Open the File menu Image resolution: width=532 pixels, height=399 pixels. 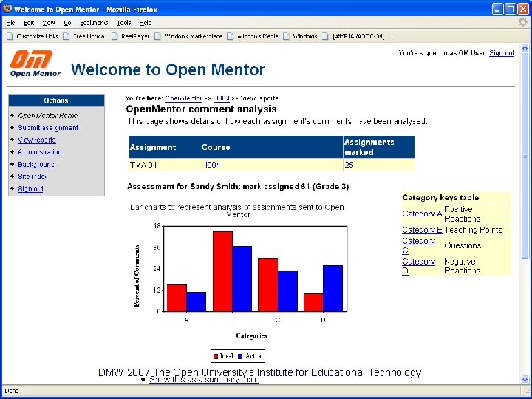coord(10,23)
